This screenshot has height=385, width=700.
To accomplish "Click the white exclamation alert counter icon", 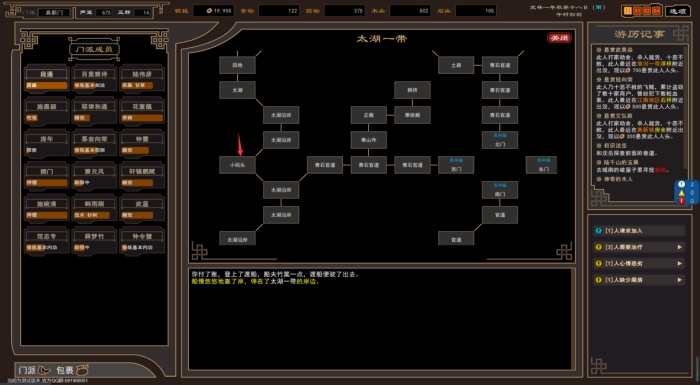I will 681,184.
